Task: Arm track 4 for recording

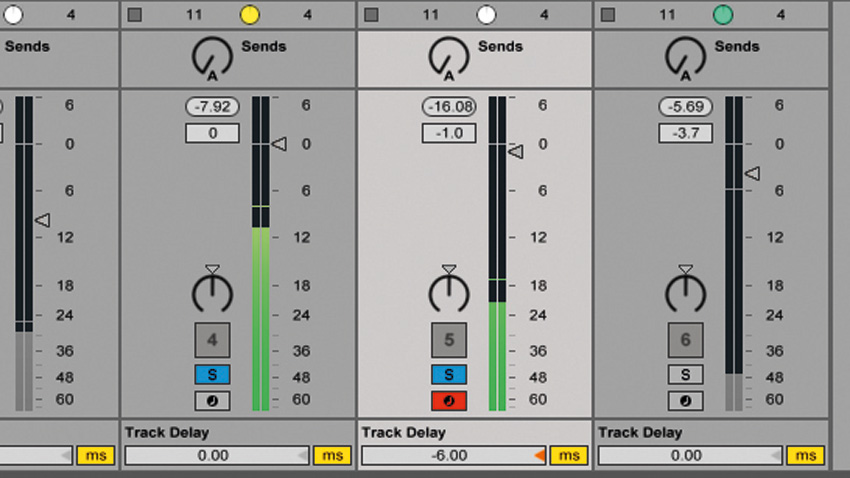Action: 212,401
